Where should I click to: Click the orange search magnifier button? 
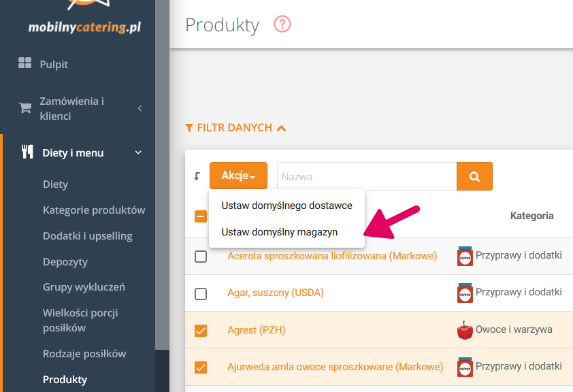474,176
